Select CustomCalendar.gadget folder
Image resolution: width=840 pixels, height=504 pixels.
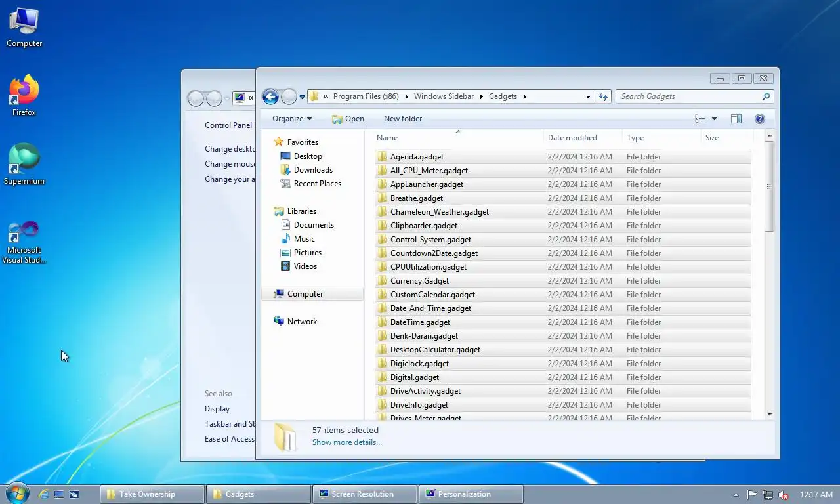563,295
